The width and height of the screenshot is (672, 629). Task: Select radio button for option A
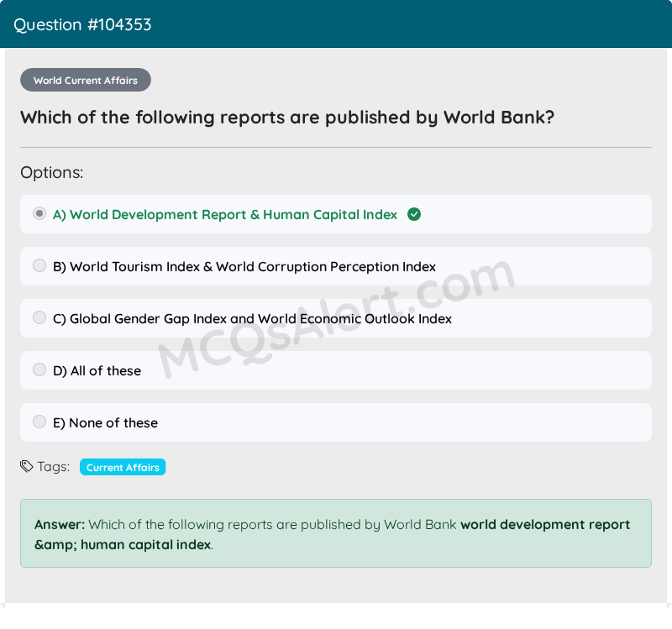(39, 213)
